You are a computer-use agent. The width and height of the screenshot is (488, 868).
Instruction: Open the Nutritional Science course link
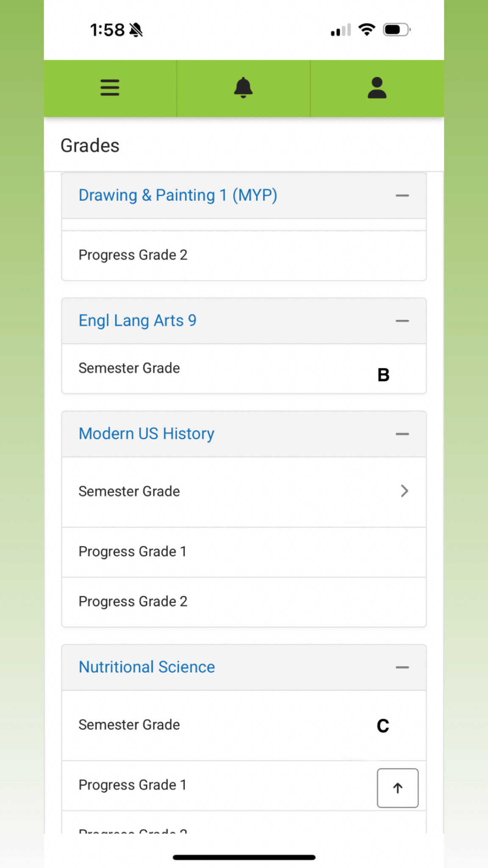pos(147,667)
